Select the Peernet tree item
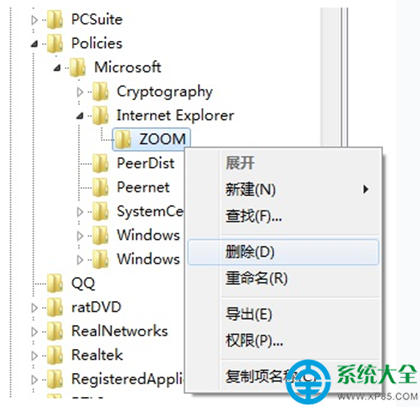This screenshot has height=407, width=420. (143, 187)
